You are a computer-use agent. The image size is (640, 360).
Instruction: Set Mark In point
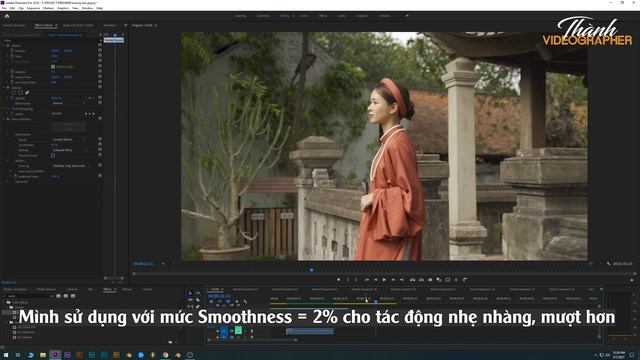pos(348,280)
